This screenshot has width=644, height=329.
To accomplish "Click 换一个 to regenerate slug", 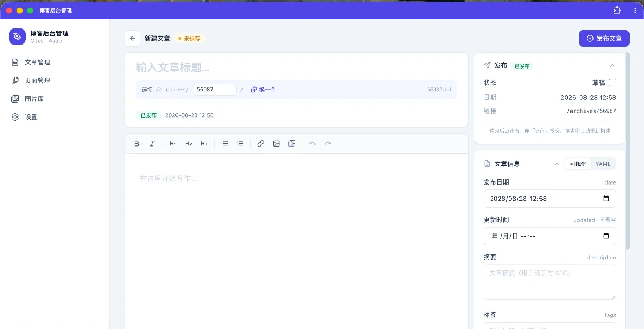I will pos(263,90).
